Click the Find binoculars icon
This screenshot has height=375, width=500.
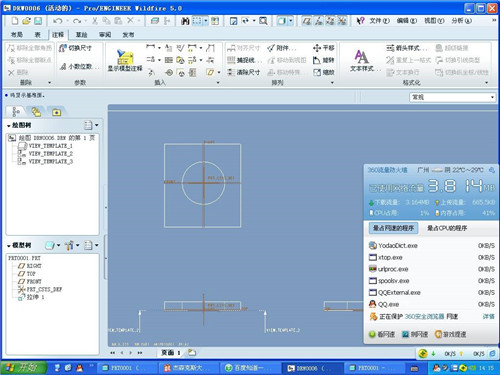pos(185,21)
